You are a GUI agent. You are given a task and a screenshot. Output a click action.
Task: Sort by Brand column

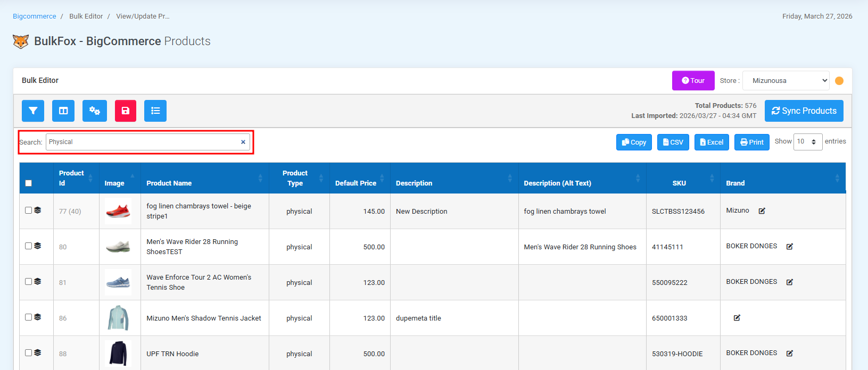click(x=783, y=178)
